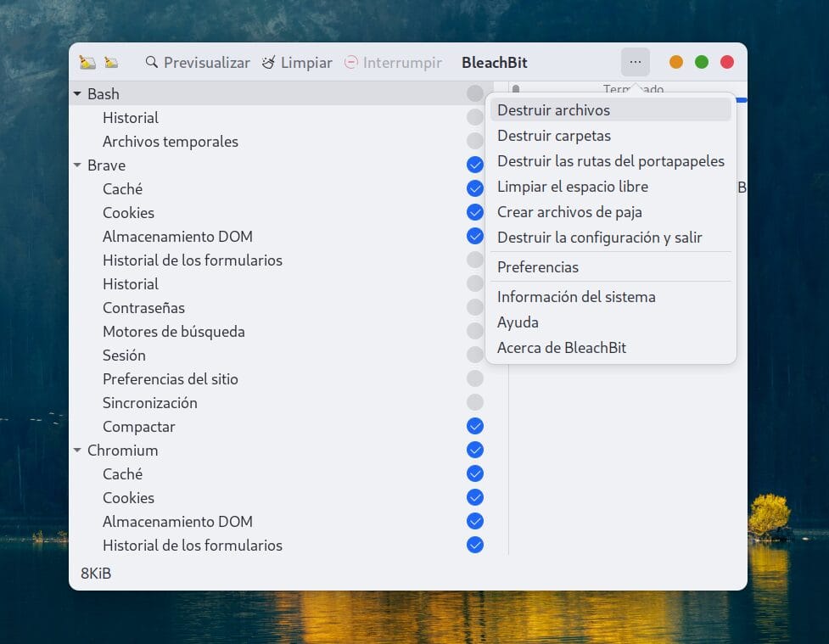
Task: Select the Sincronización row
Action: point(149,403)
